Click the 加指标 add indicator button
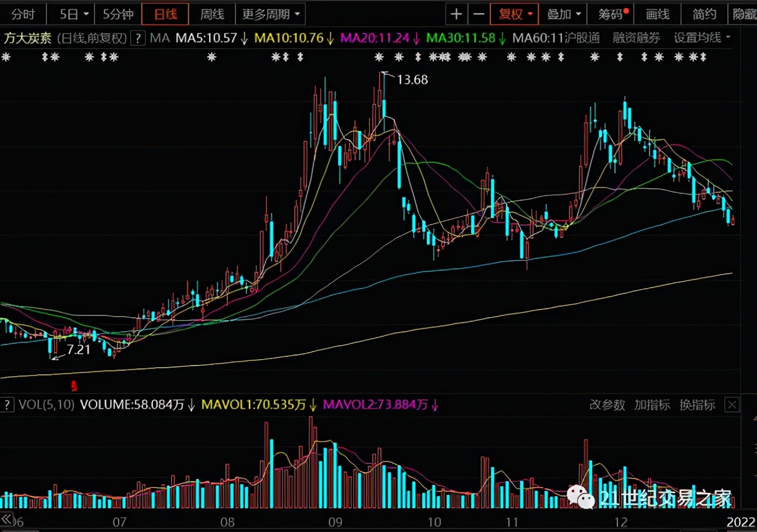 pos(652,405)
